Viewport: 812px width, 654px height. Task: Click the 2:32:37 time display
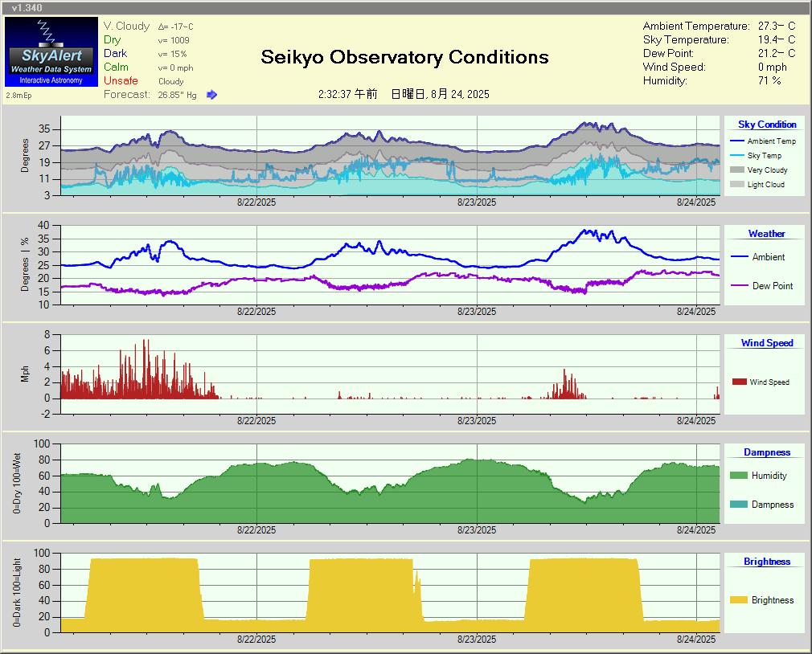click(x=347, y=94)
